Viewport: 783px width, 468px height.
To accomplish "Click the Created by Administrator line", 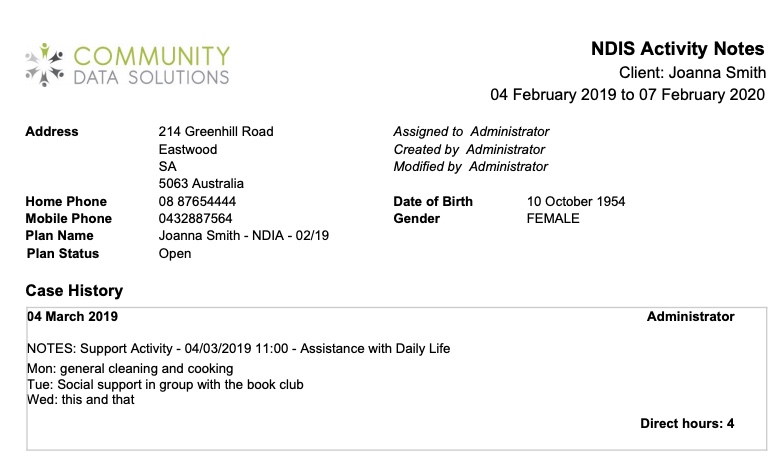I will coord(469,149).
